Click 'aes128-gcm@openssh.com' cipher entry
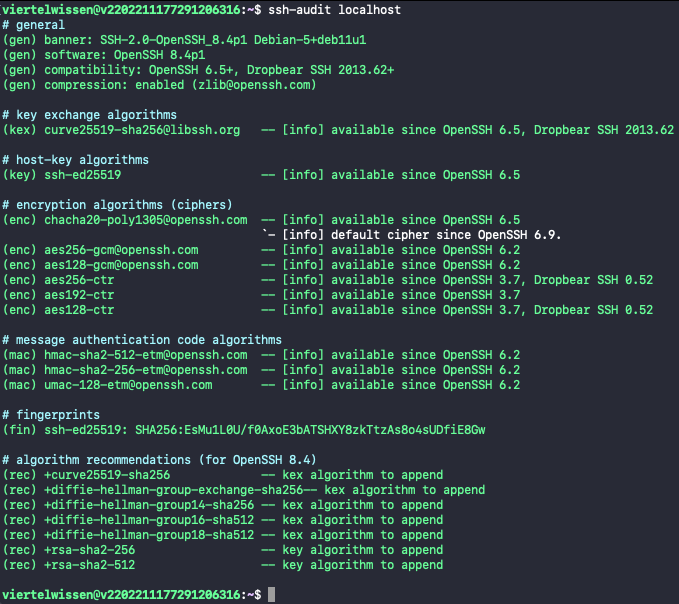This screenshot has height=604, width=679. tap(121, 265)
